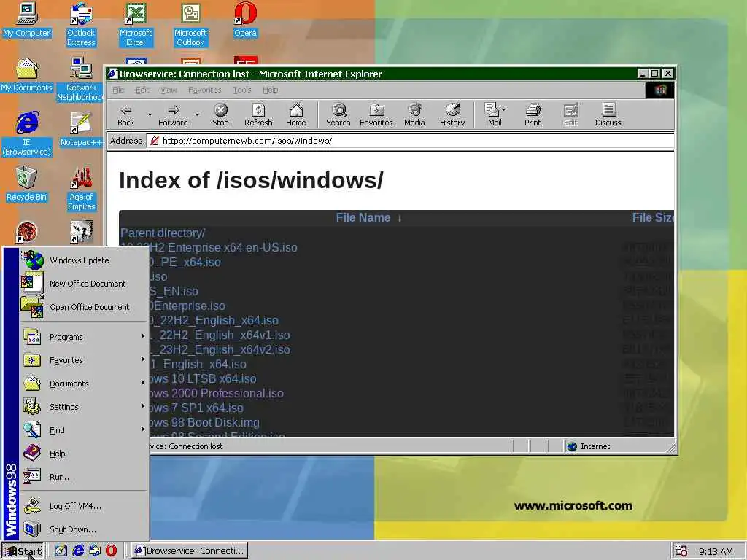Image resolution: width=747 pixels, height=560 pixels.
Task: Open the Favorites menu in menu bar
Action: pos(204,90)
